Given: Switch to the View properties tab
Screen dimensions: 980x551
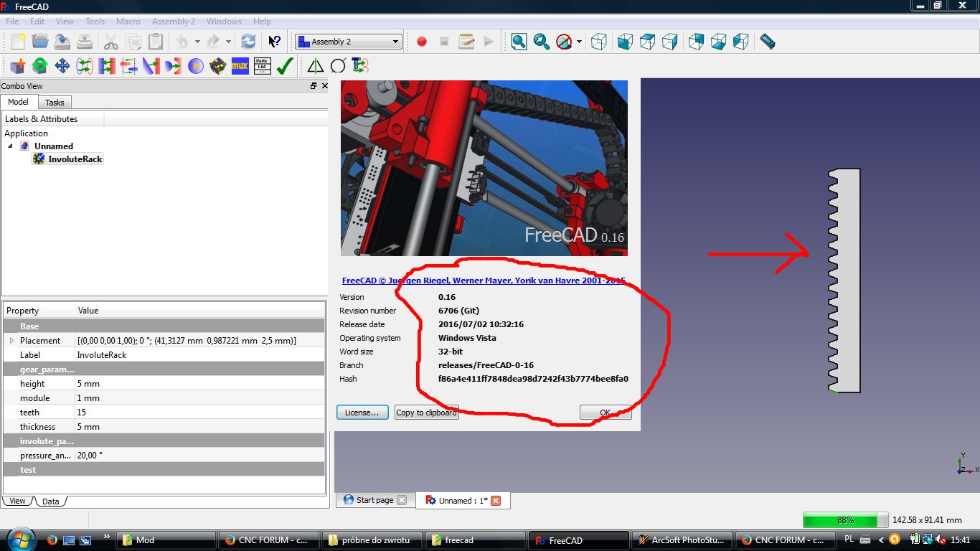Looking at the screenshot, I should pos(17,501).
